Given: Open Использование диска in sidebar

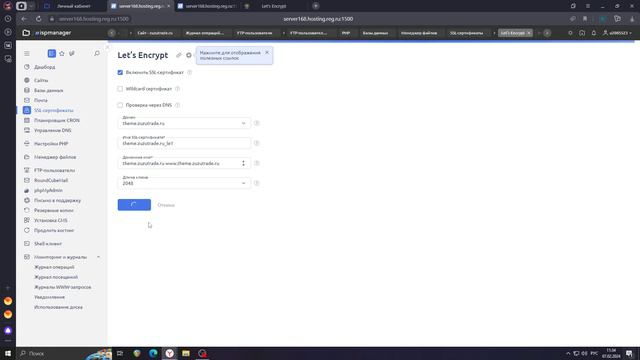Looking at the screenshot, I should click(58, 307).
